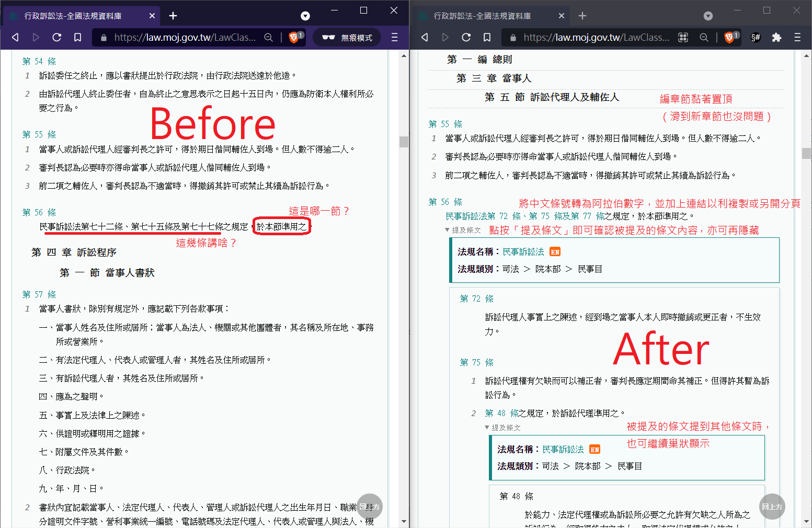
Task: Click 第 56 條 link in right window
Action: [445, 202]
